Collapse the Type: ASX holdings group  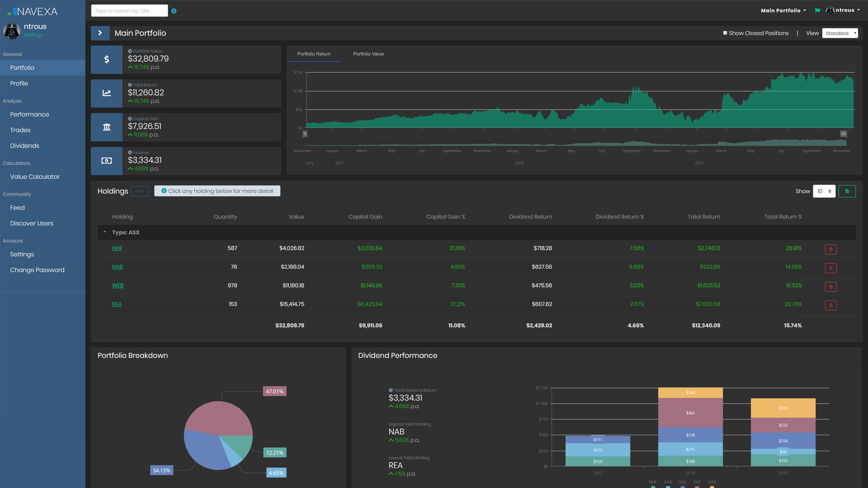pyautogui.click(x=105, y=232)
